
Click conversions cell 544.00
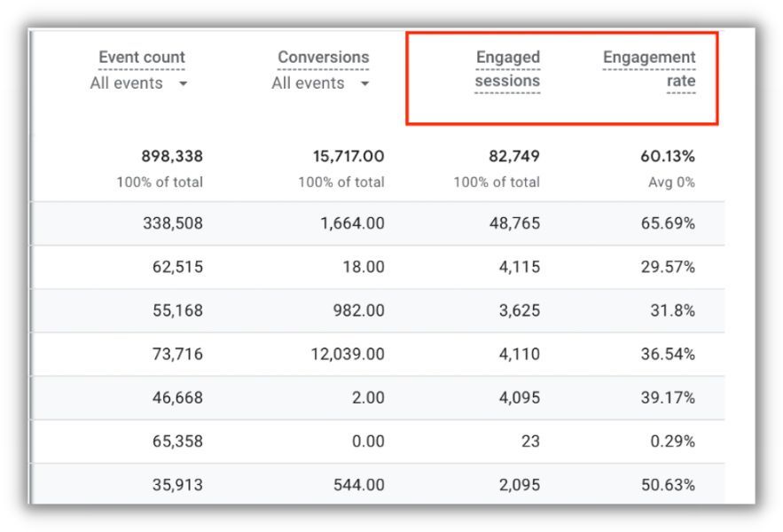coord(359,485)
